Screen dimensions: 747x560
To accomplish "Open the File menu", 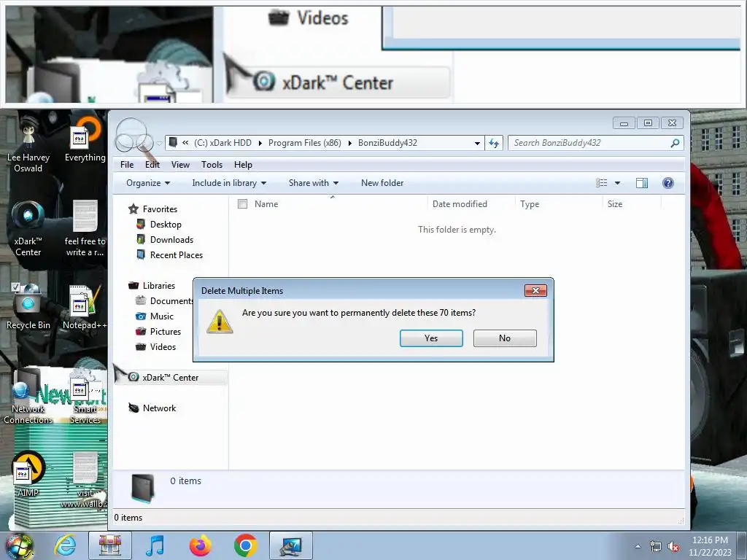I will tap(127, 165).
